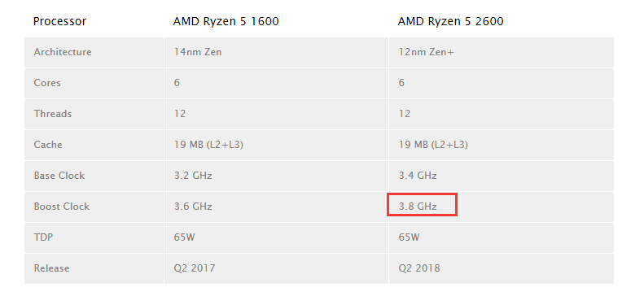The height and width of the screenshot is (296, 644).
Task: Click the Architecture row label
Action: [x=63, y=52]
